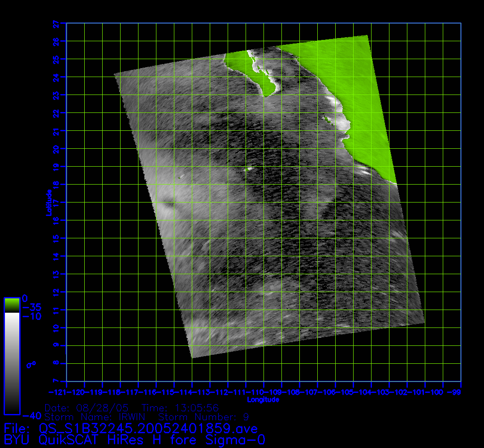The width and height of the screenshot is (484, 448).
Task: Click the grayscale gradient in the colorbar
Action: [12, 363]
